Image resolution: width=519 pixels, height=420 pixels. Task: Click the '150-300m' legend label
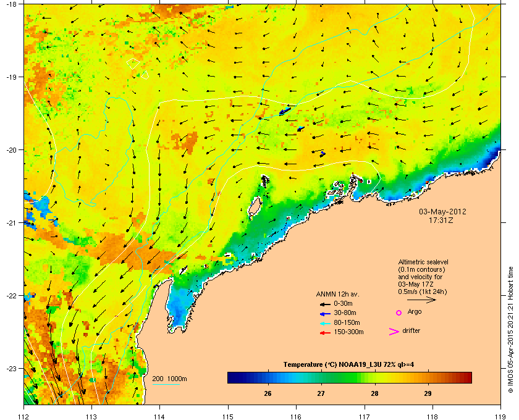tap(348, 332)
